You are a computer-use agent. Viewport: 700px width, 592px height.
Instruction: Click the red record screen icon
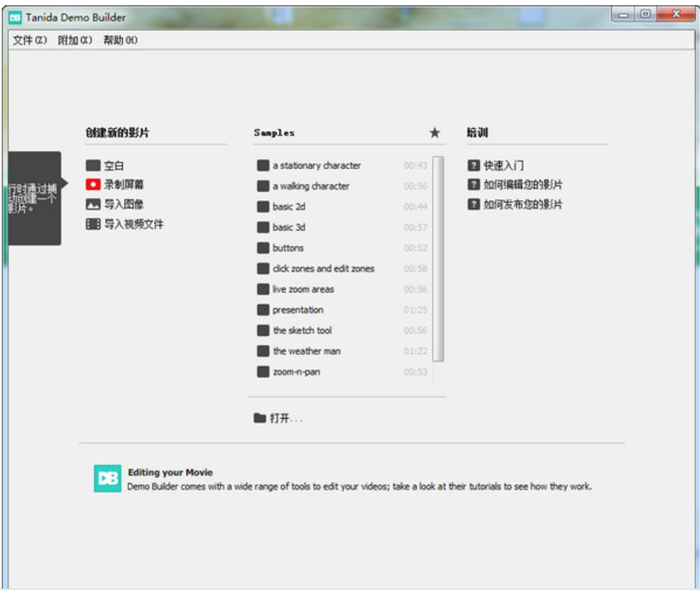pyautogui.click(x=93, y=184)
